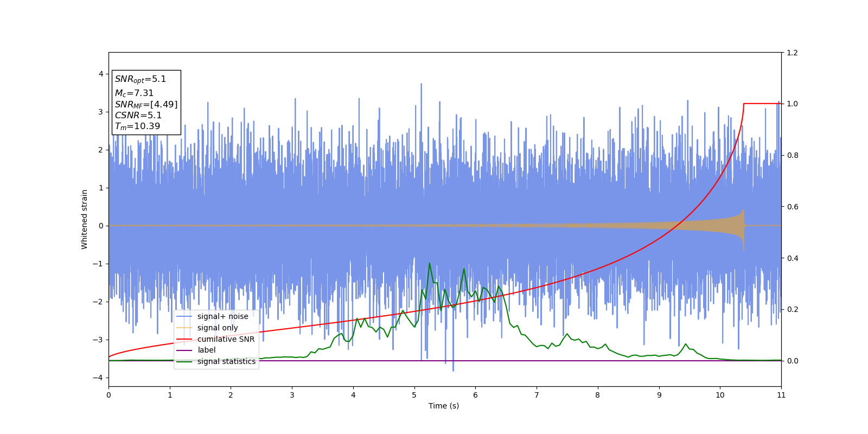Click the 'Whitened strain' y-axis label
The image size is (868, 434).
pyautogui.click(x=85, y=219)
